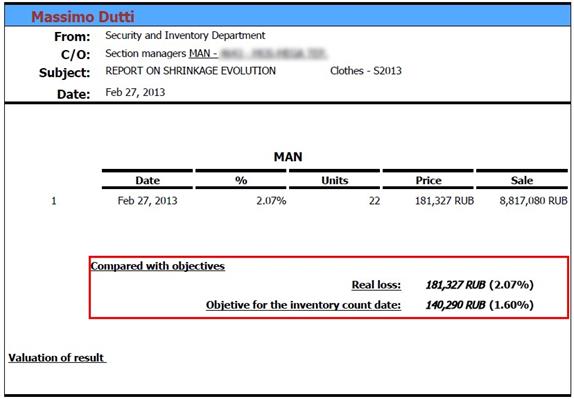Click the 181,327 RUB price cell
The width and height of the screenshot is (574, 399).
coord(444,201)
